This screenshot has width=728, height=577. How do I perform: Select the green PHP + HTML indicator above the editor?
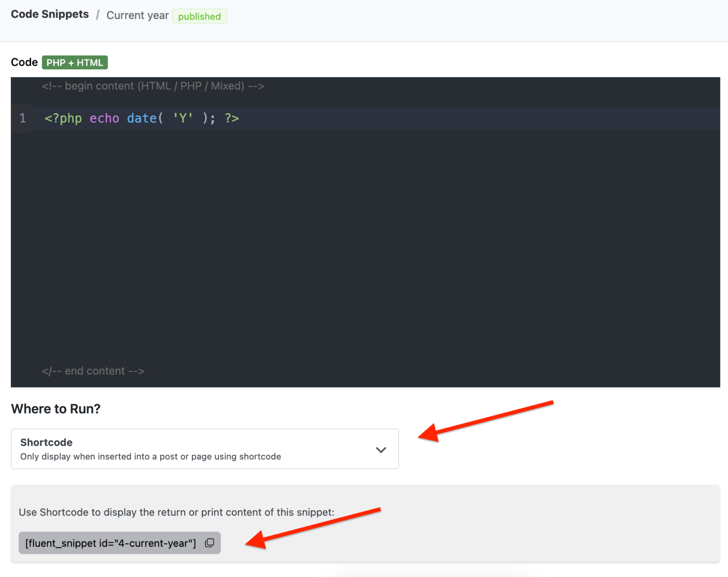click(x=74, y=62)
